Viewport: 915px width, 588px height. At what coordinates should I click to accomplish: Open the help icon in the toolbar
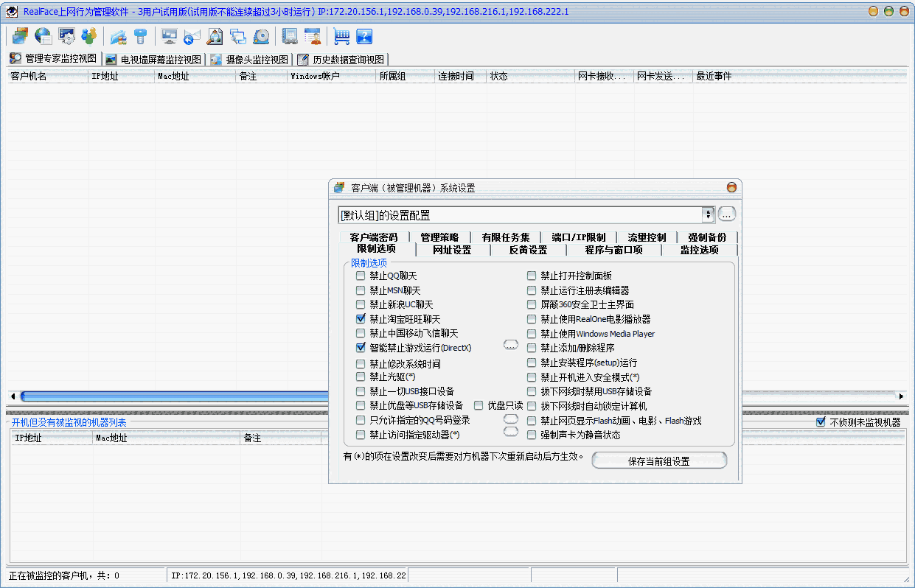coord(364,35)
